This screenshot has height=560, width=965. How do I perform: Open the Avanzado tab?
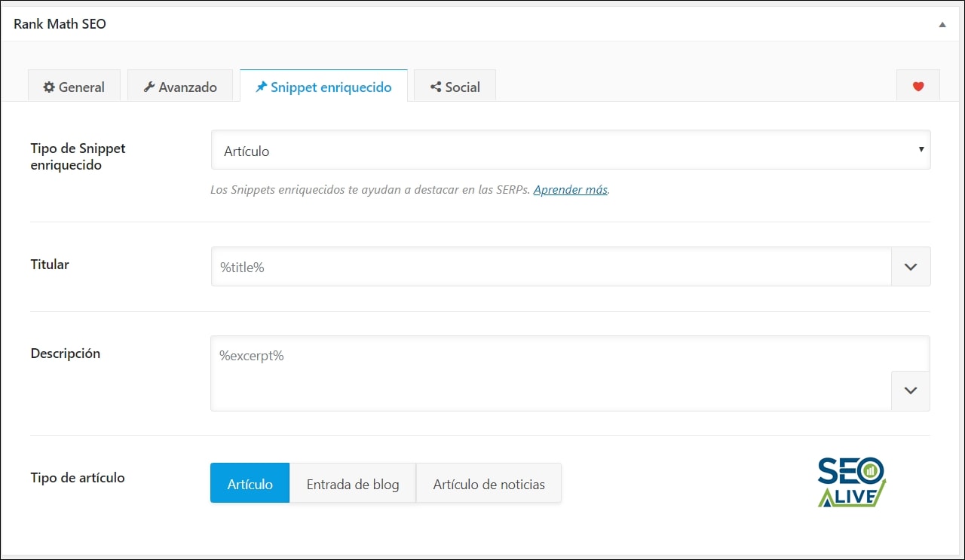pos(180,87)
